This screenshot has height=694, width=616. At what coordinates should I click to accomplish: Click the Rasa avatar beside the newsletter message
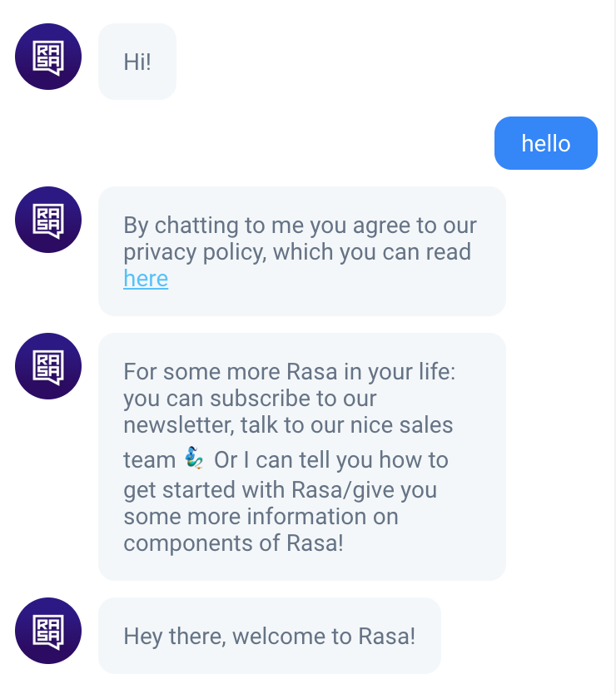47,366
